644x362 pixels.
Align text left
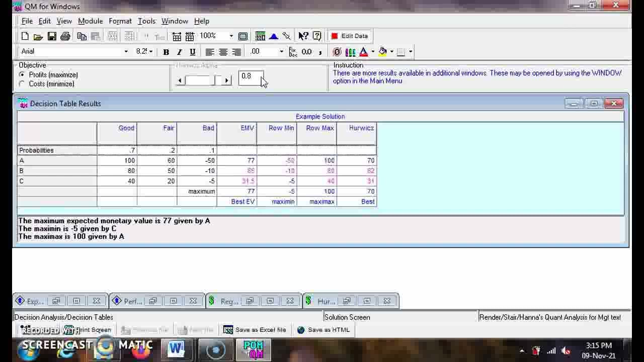tap(210, 52)
